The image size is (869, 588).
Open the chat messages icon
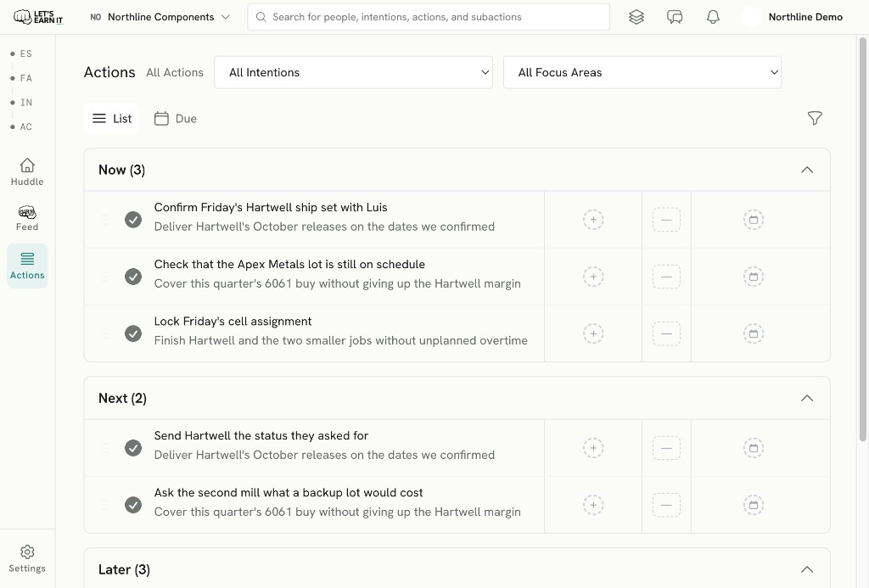point(675,17)
